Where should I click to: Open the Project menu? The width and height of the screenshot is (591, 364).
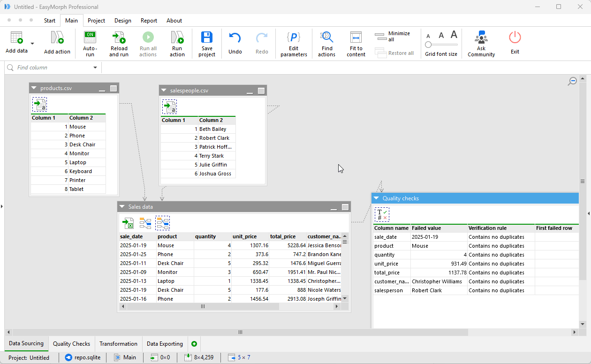(96, 21)
